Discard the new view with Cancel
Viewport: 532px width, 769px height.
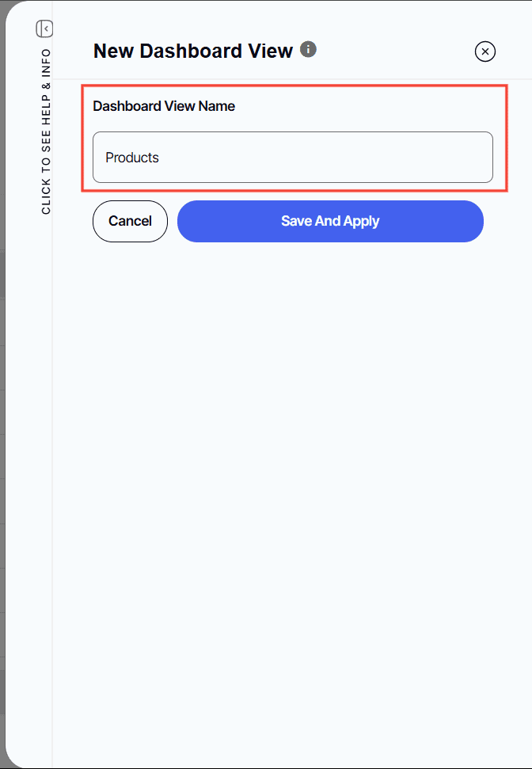(130, 221)
